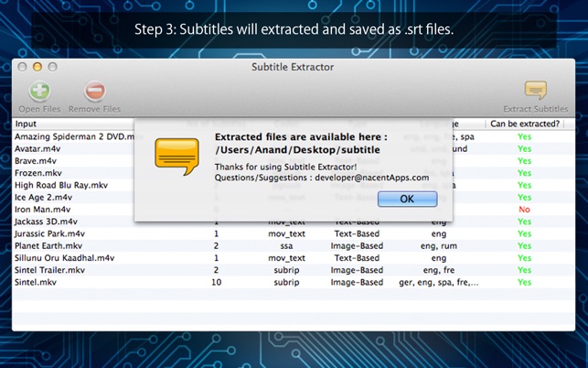This screenshot has height=368, width=588.
Task: Click the Input column header
Action: 26,124
